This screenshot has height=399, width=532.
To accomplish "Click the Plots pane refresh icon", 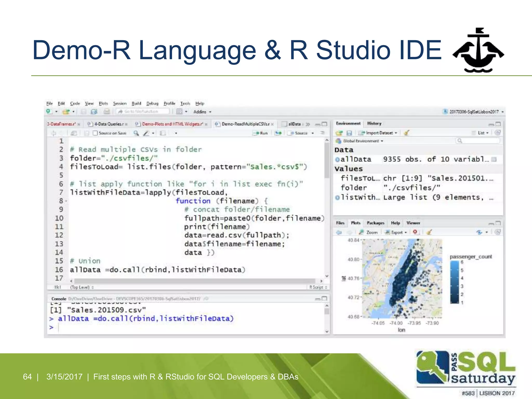I will 497,232.
